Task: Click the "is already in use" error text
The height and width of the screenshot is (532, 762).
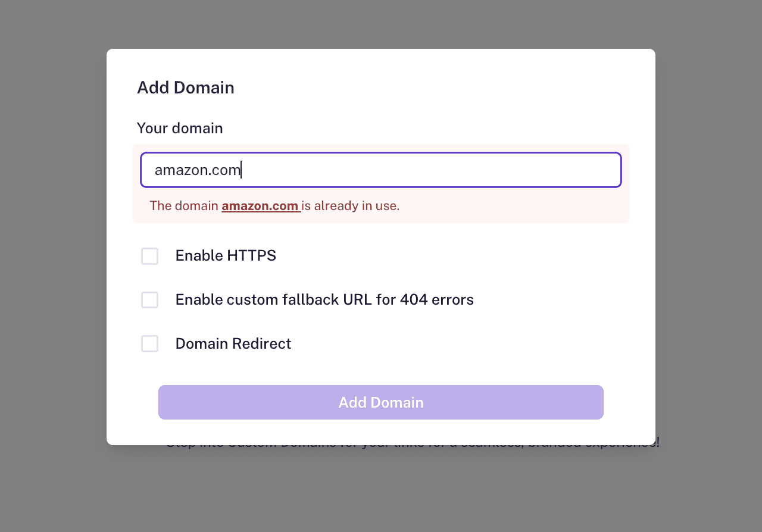Action: pyautogui.click(x=351, y=206)
